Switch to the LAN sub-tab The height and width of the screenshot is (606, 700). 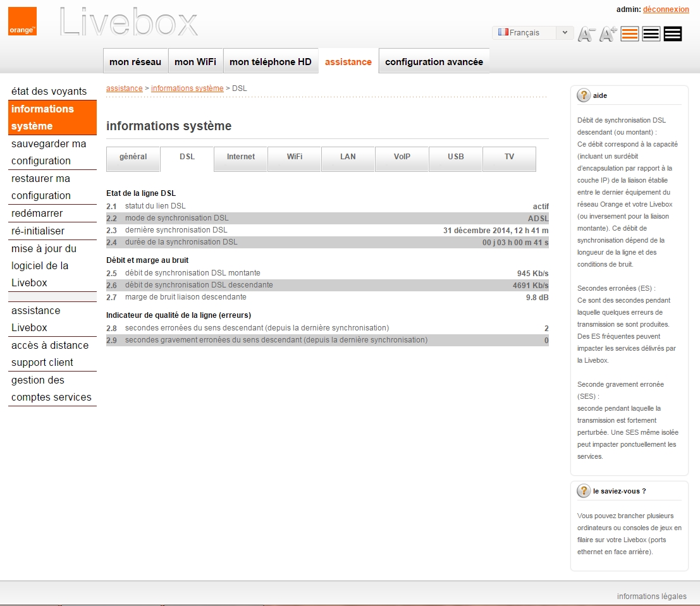click(348, 159)
